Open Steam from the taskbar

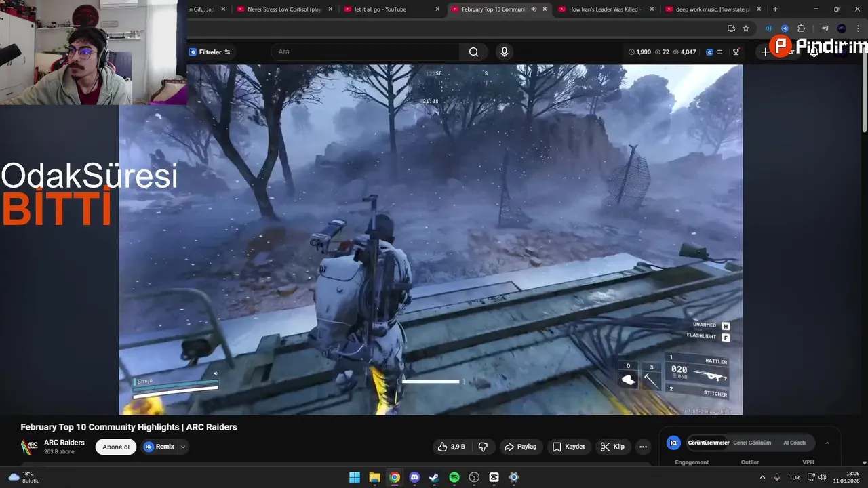pyautogui.click(x=434, y=477)
